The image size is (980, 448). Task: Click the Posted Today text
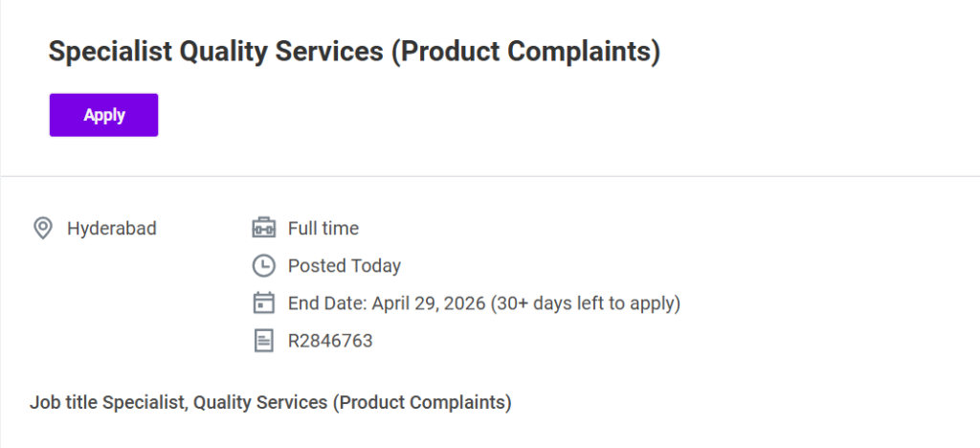(345, 265)
